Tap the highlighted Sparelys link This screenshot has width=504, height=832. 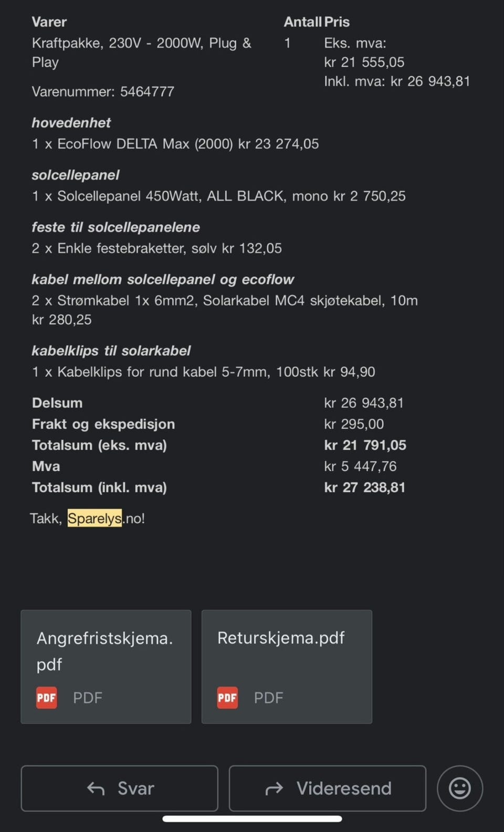pos(94,518)
